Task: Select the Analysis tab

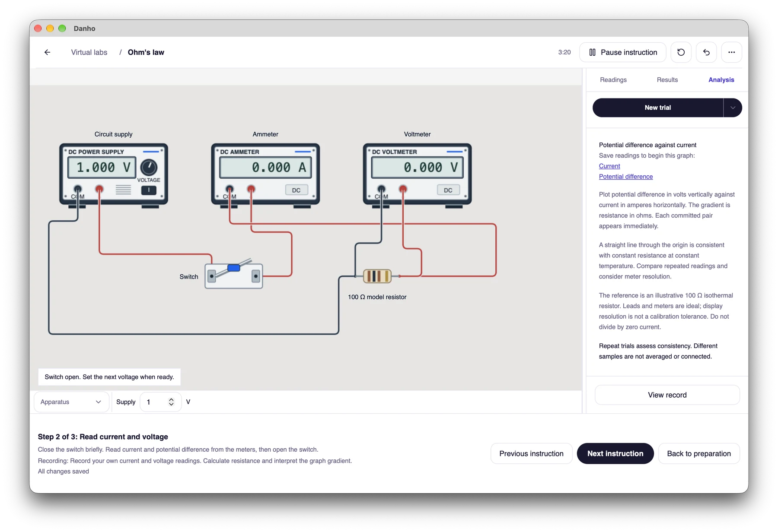Action: coord(721,80)
